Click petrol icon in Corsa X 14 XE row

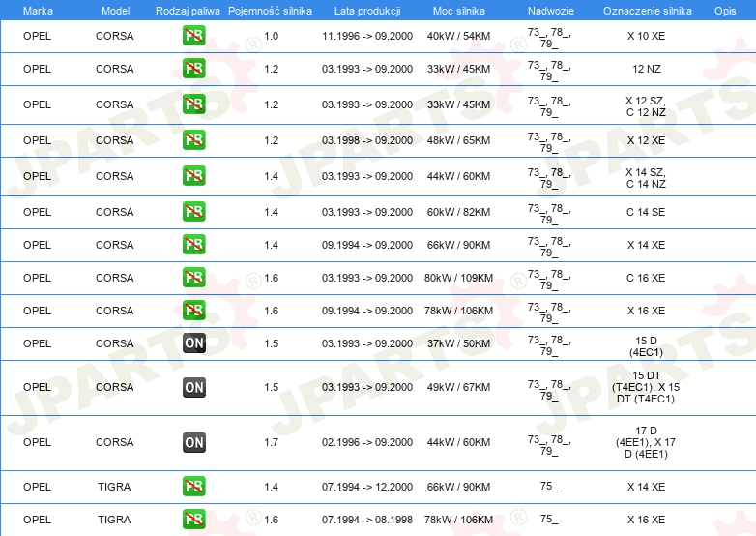(x=193, y=244)
